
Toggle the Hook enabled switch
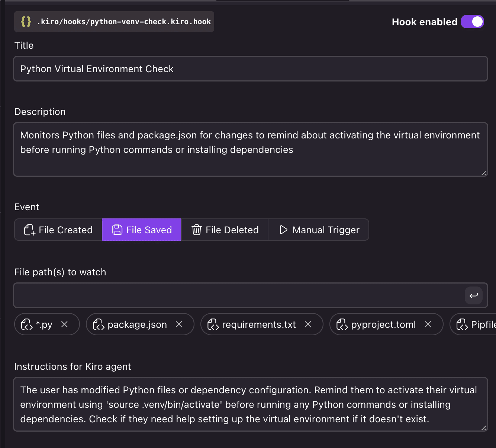(x=472, y=22)
